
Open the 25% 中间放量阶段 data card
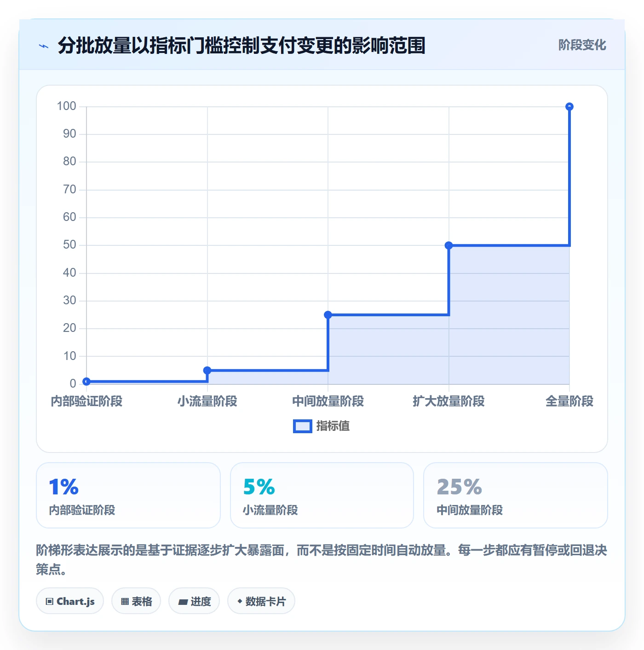tap(516, 495)
